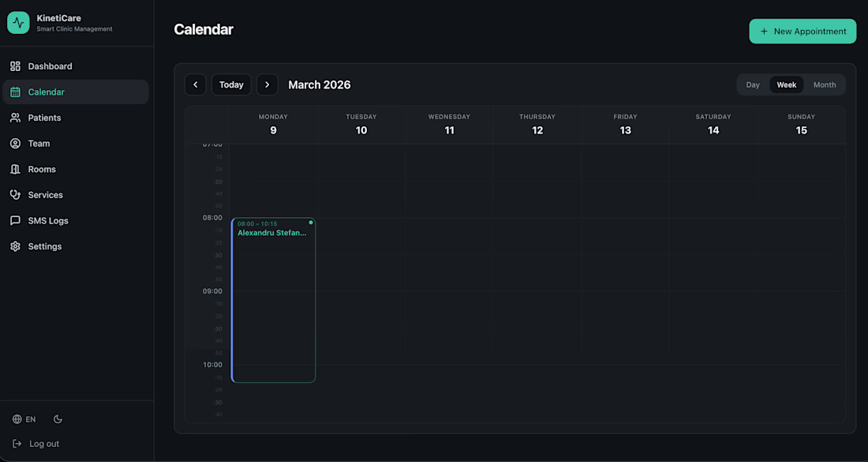Viewport: 868px width, 462px height.
Task: Click the Team person-circle icon
Action: (16, 144)
